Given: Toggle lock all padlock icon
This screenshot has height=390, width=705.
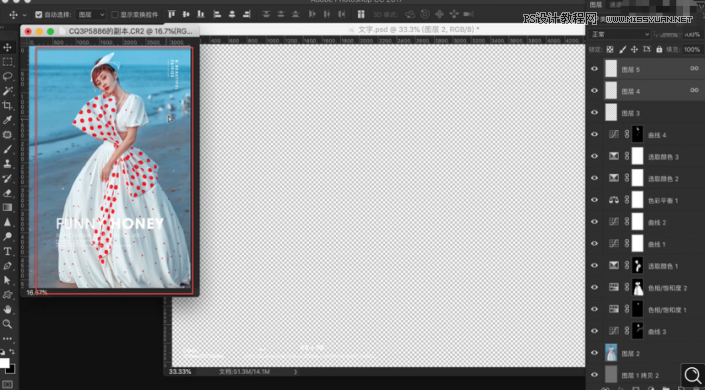Looking at the screenshot, I should pos(659,49).
